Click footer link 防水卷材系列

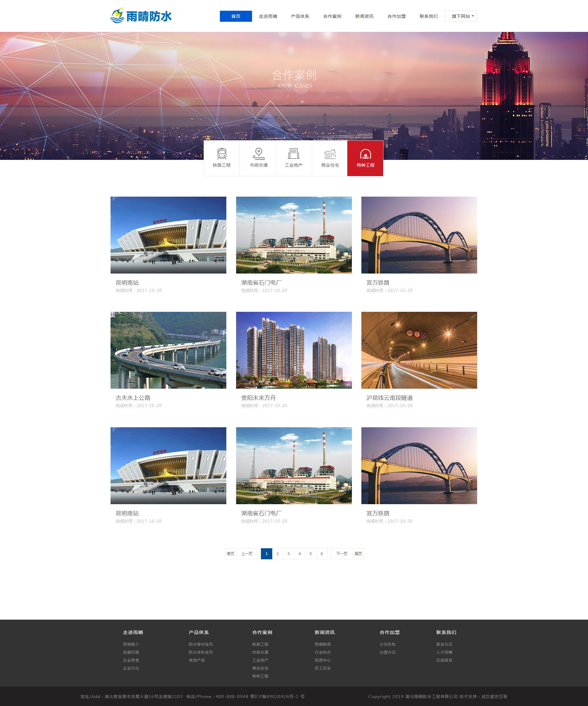[x=201, y=644]
